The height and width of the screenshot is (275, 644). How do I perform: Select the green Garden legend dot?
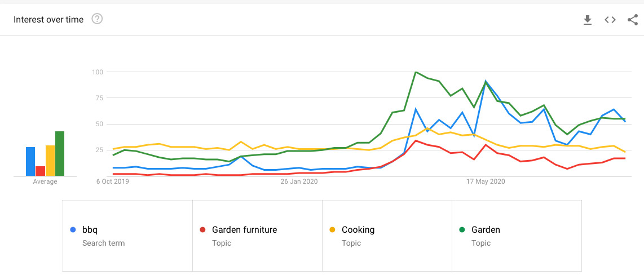pyautogui.click(x=462, y=230)
